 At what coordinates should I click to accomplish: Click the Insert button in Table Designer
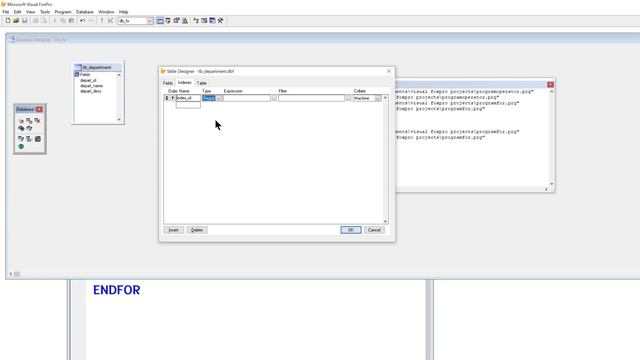click(173, 230)
